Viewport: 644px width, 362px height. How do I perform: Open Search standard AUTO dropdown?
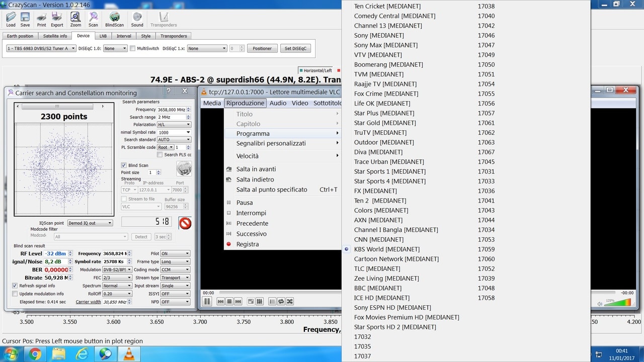(x=174, y=140)
